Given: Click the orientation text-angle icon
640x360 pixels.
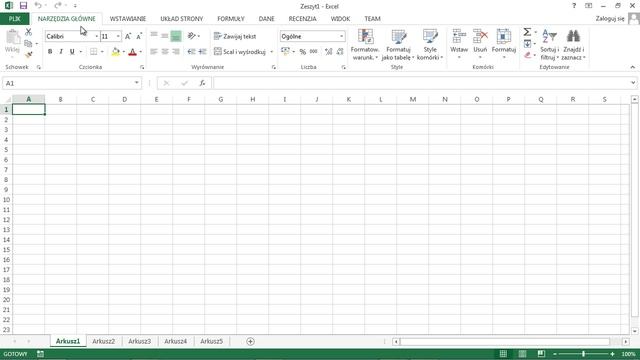Looking at the screenshot, I should pos(191,36).
